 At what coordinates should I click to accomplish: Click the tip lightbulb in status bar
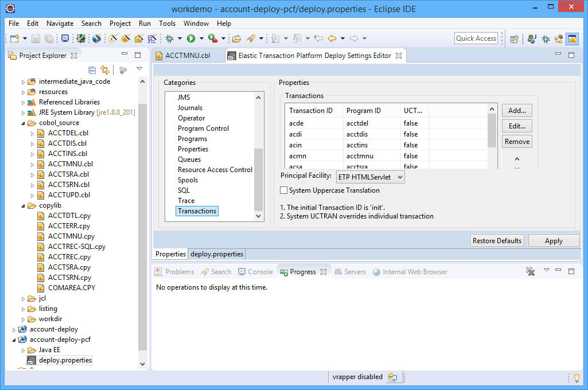(577, 377)
